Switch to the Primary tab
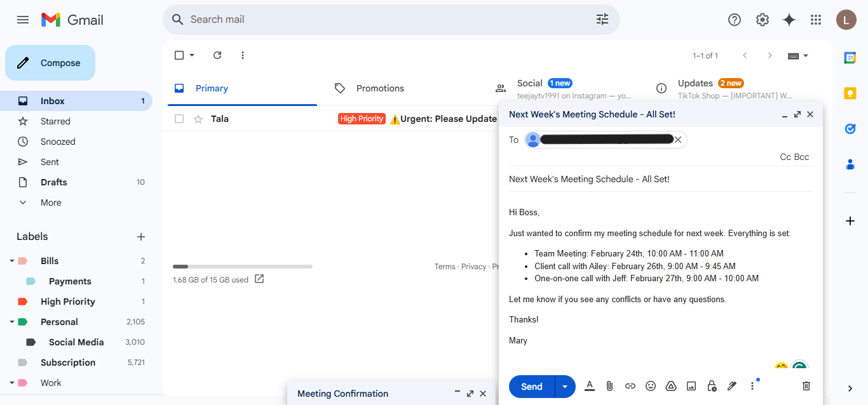 [242, 88]
